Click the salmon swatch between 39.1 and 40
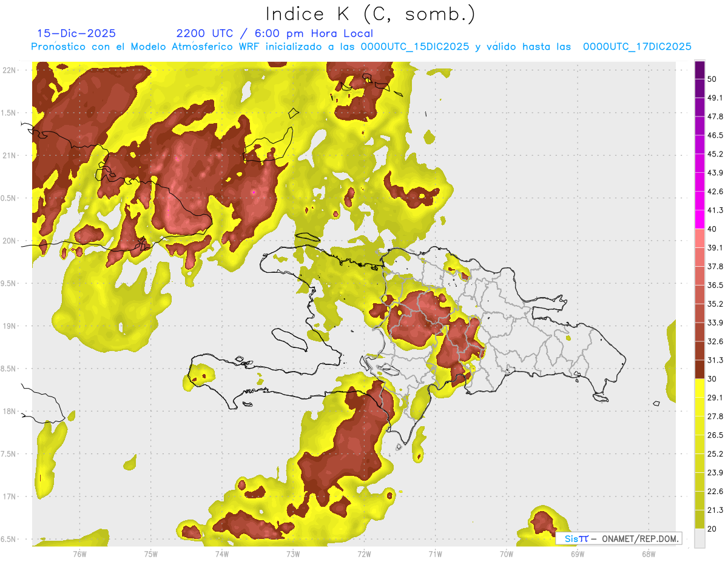The width and height of the screenshot is (728, 562). pos(699,238)
